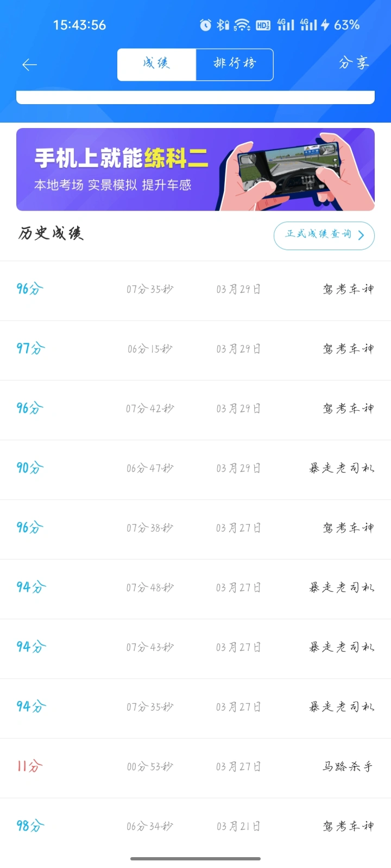The height and width of the screenshot is (868, 391).
Task: Tap the alarm clock status icon
Action: pyautogui.click(x=205, y=25)
